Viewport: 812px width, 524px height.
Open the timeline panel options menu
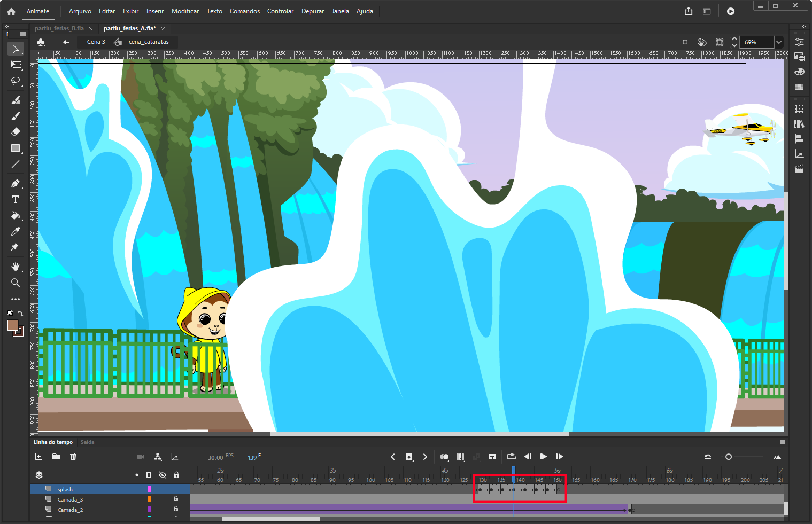pyautogui.click(x=783, y=442)
